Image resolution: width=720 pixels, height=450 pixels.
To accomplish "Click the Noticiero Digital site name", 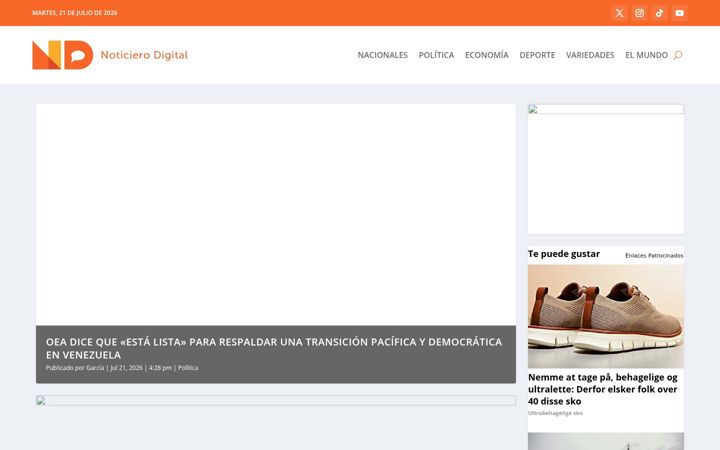I will click(x=144, y=55).
